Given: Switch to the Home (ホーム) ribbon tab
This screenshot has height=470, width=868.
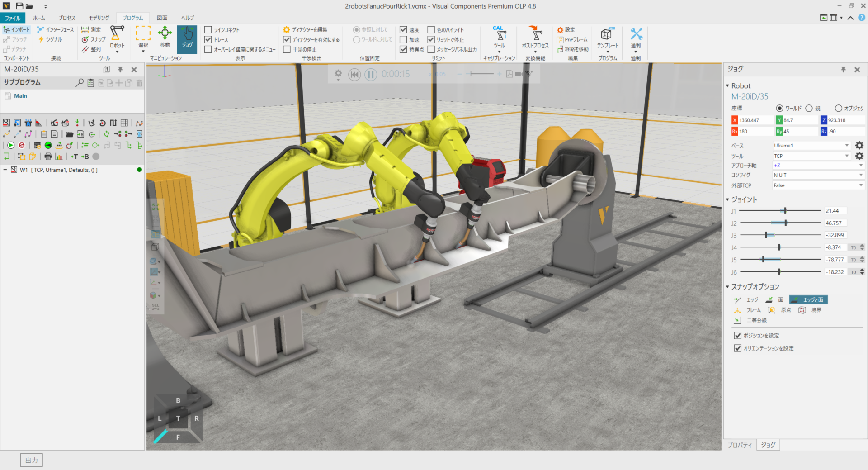Looking at the screenshot, I should point(39,18).
